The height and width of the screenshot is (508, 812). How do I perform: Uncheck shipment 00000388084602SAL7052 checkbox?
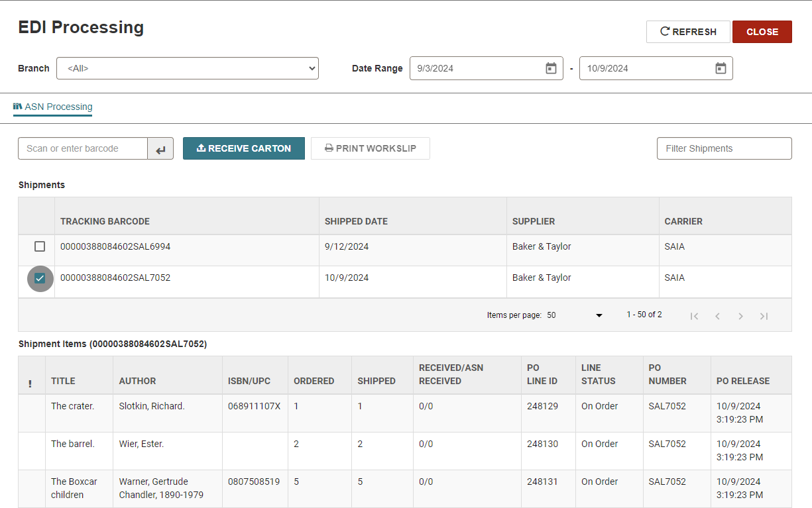click(x=40, y=278)
